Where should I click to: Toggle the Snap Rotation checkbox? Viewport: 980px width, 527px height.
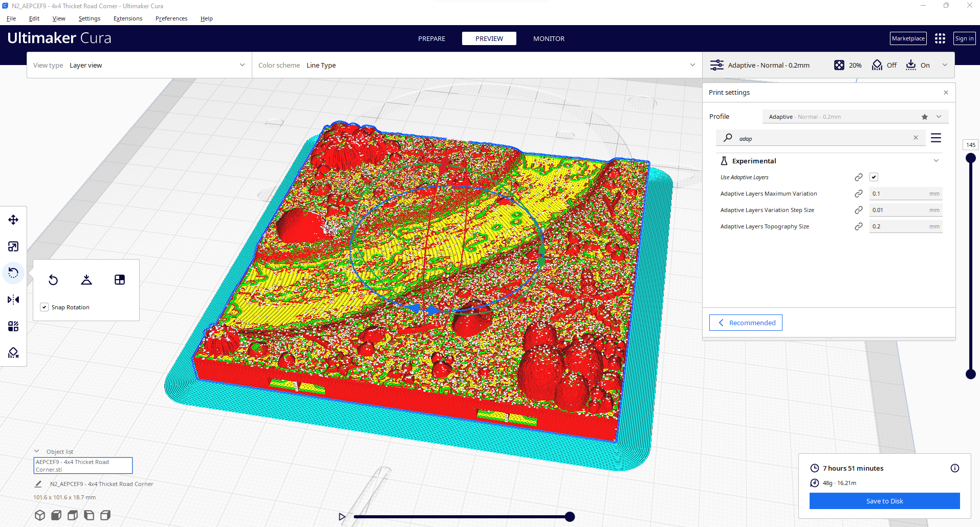(x=45, y=307)
